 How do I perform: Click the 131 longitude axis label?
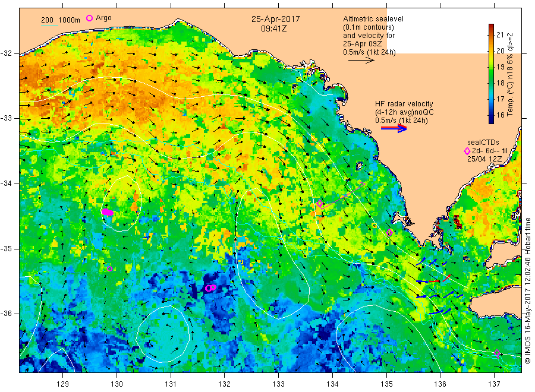click(x=171, y=384)
